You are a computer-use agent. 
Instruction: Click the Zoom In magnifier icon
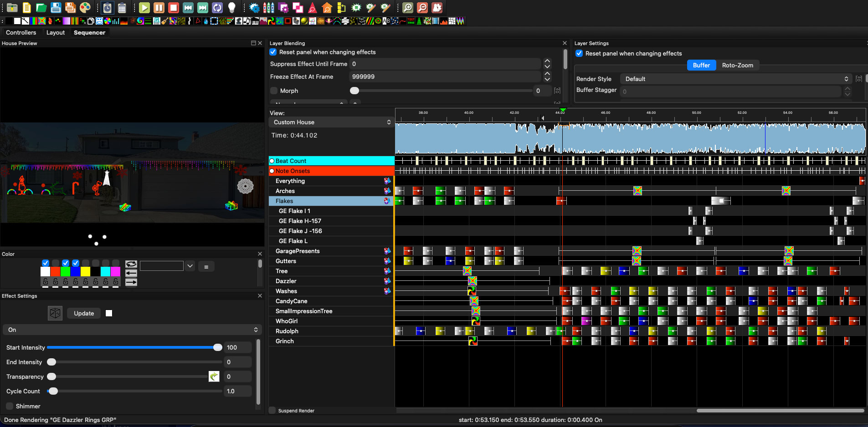pos(408,8)
